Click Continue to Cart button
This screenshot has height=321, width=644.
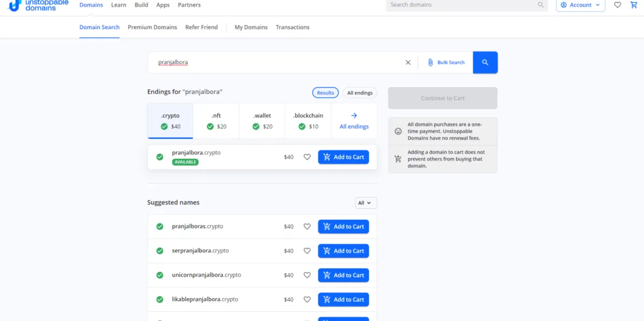pos(443,98)
